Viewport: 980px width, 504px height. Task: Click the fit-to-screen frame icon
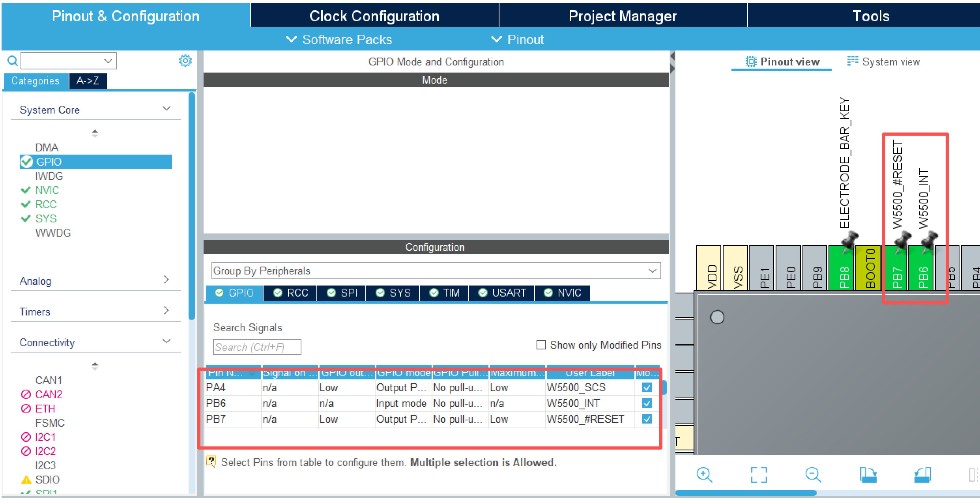click(x=759, y=474)
